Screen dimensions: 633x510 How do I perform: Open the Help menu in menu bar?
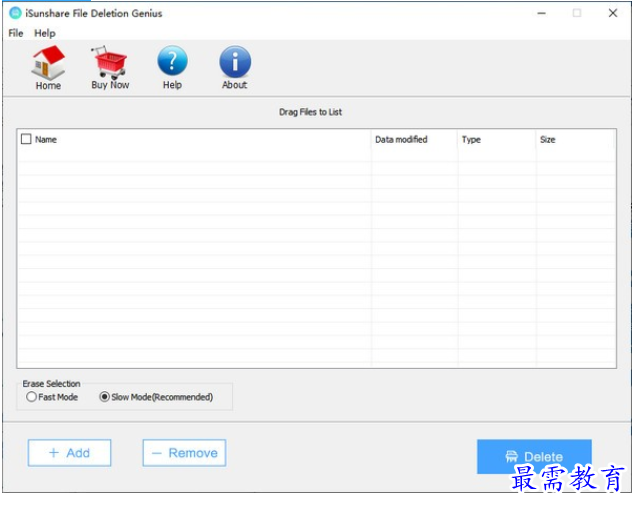click(44, 33)
